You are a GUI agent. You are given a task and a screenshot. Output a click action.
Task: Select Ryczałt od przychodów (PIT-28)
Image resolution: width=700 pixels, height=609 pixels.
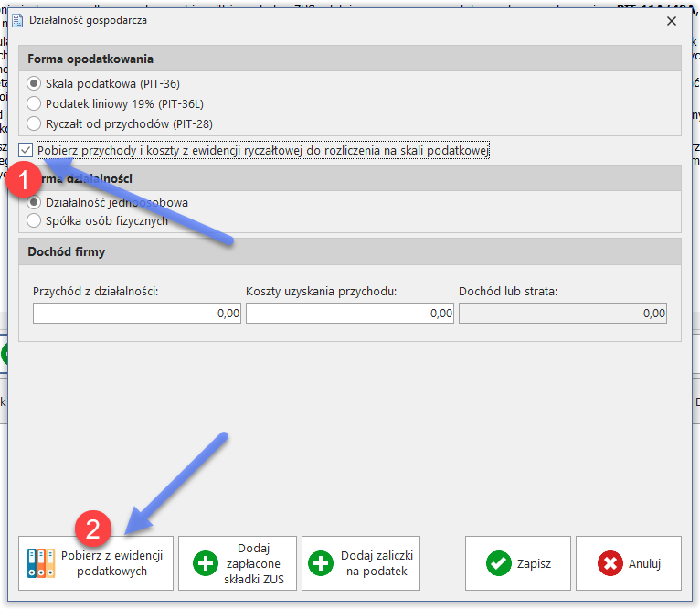35,123
